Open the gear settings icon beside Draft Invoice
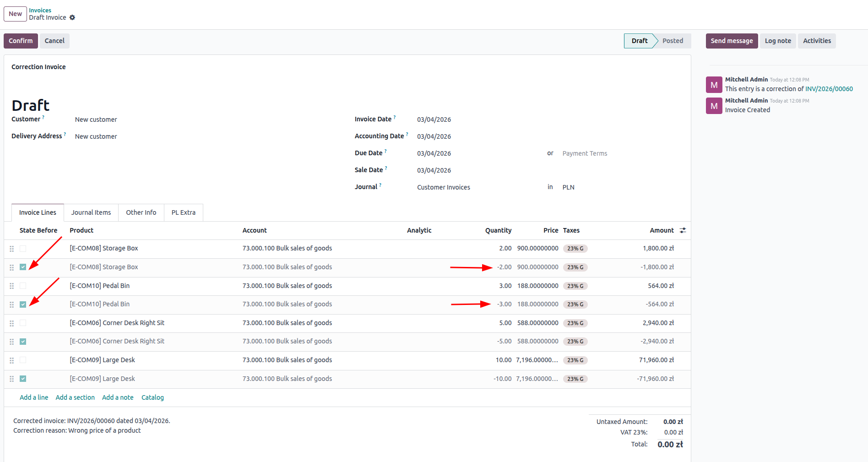Image resolution: width=868 pixels, height=462 pixels. [72, 17]
